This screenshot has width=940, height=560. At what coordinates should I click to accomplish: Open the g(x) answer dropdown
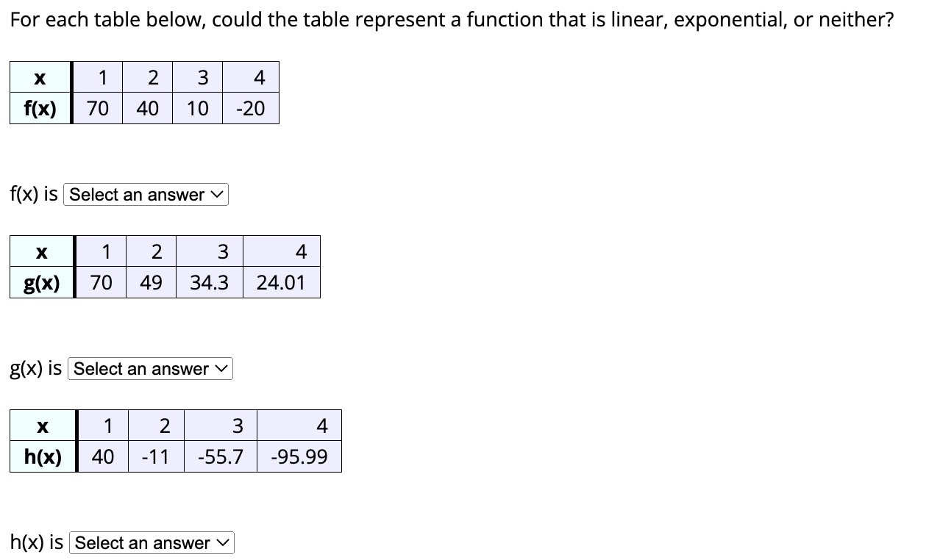click(x=149, y=368)
